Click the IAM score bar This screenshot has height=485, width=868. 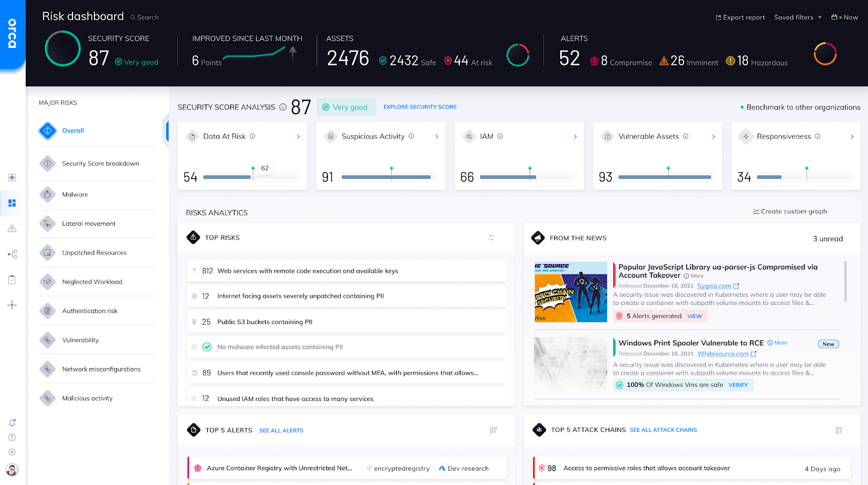tap(528, 177)
